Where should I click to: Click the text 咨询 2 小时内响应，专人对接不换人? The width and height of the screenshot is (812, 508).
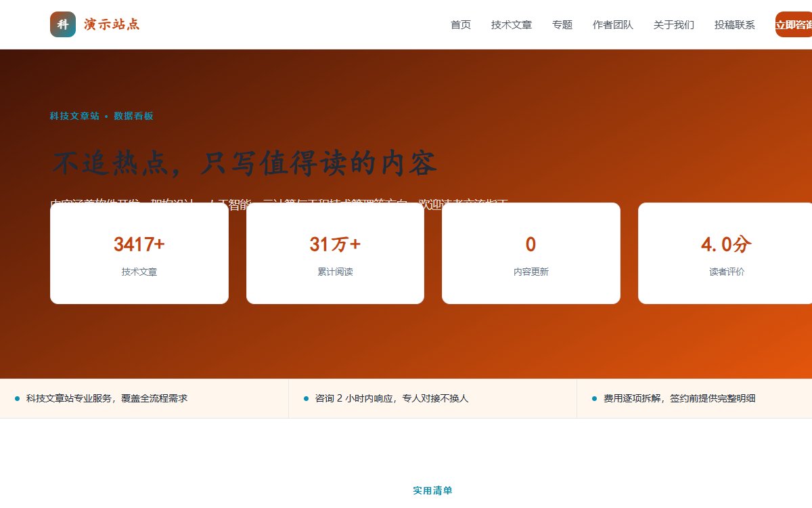(392, 398)
